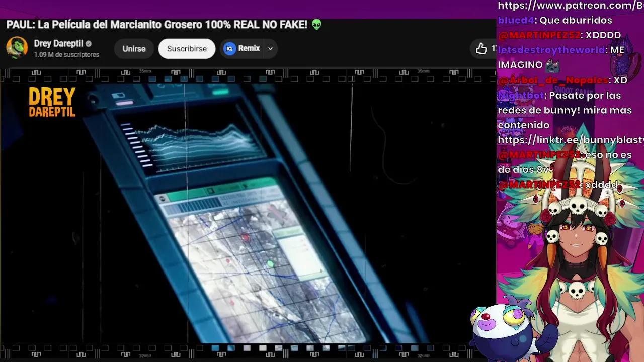Click username letsdestroytheworld in chat
Screen dimensions: 644x362
click(x=551, y=50)
